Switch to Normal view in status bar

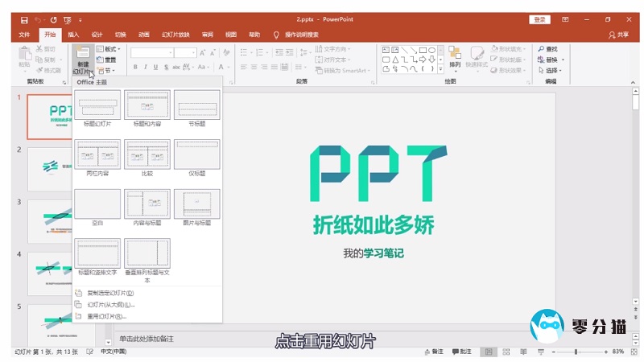(489, 352)
